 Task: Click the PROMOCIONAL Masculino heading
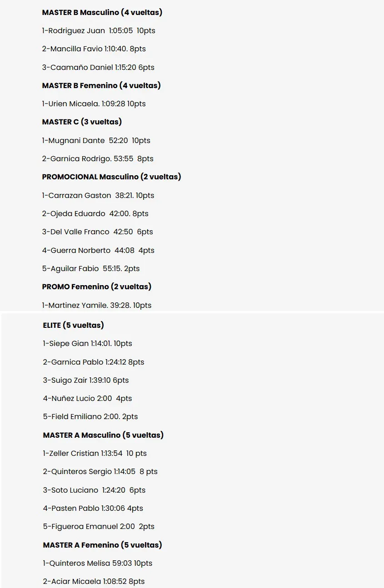(111, 177)
